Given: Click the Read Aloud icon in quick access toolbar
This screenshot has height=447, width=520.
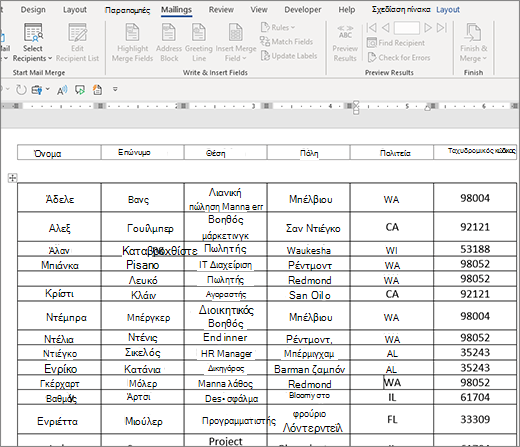Looking at the screenshot, I should click(x=62, y=90).
